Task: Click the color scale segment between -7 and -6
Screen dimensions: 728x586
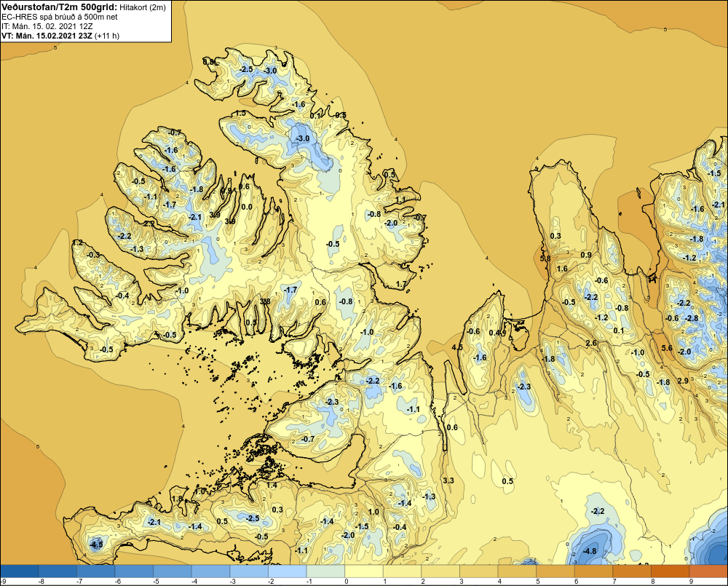Action: (x=95, y=571)
